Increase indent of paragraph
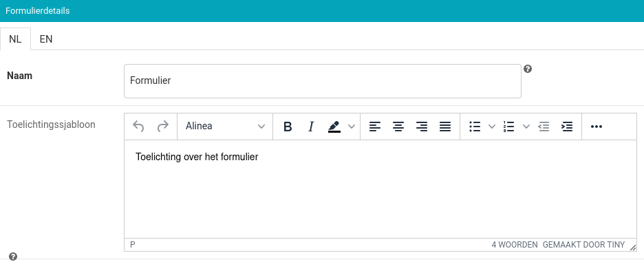Image resolution: width=644 pixels, height=262 pixels. 567,127
